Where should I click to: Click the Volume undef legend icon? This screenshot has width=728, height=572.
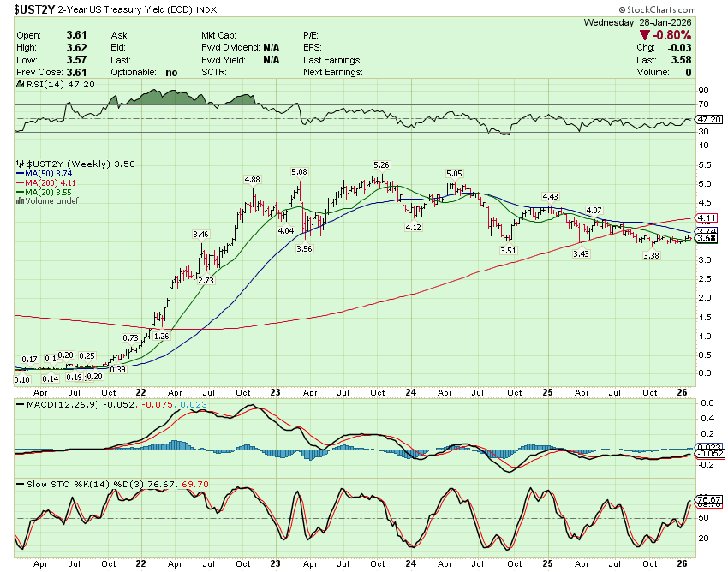coord(21,200)
